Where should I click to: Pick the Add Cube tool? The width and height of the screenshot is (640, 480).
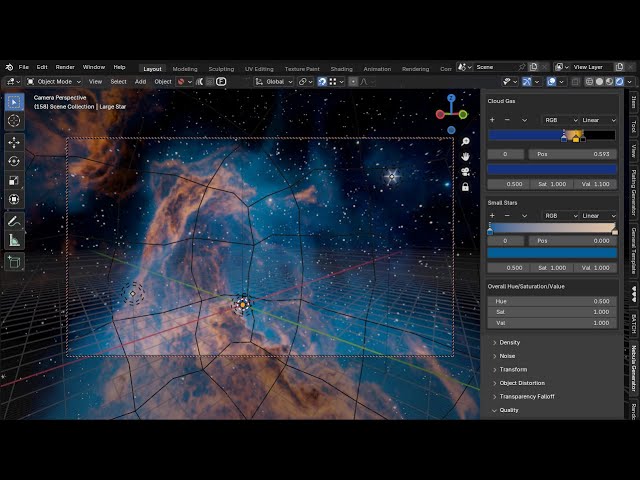14,262
